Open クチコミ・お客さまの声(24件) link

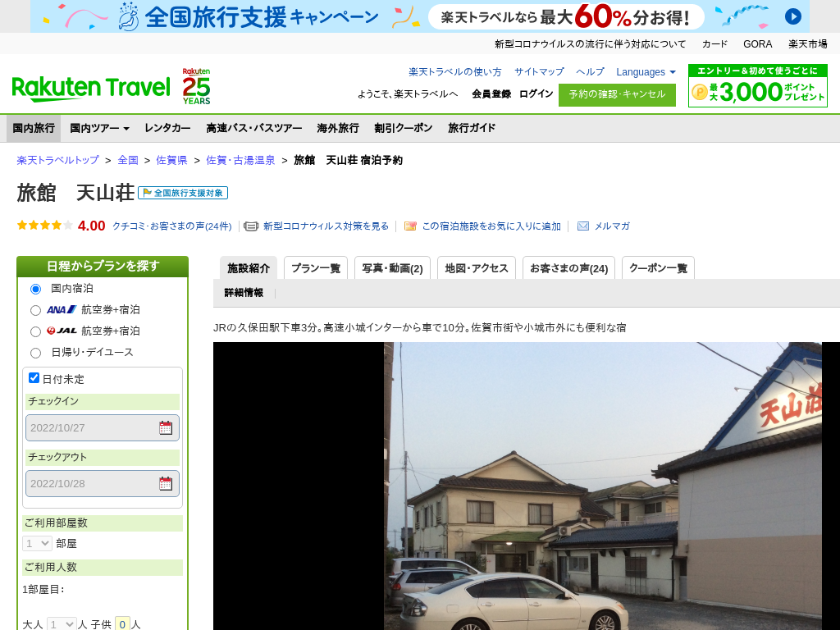click(x=172, y=226)
